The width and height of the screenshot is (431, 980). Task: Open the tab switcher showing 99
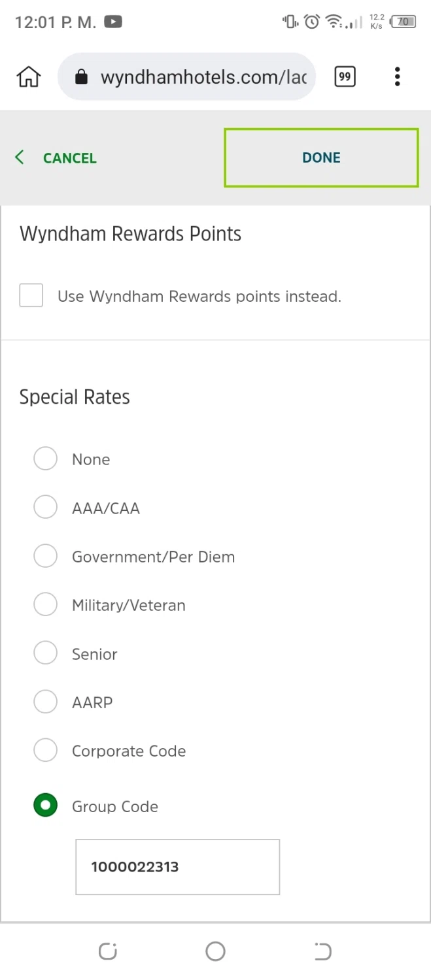tap(345, 77)
